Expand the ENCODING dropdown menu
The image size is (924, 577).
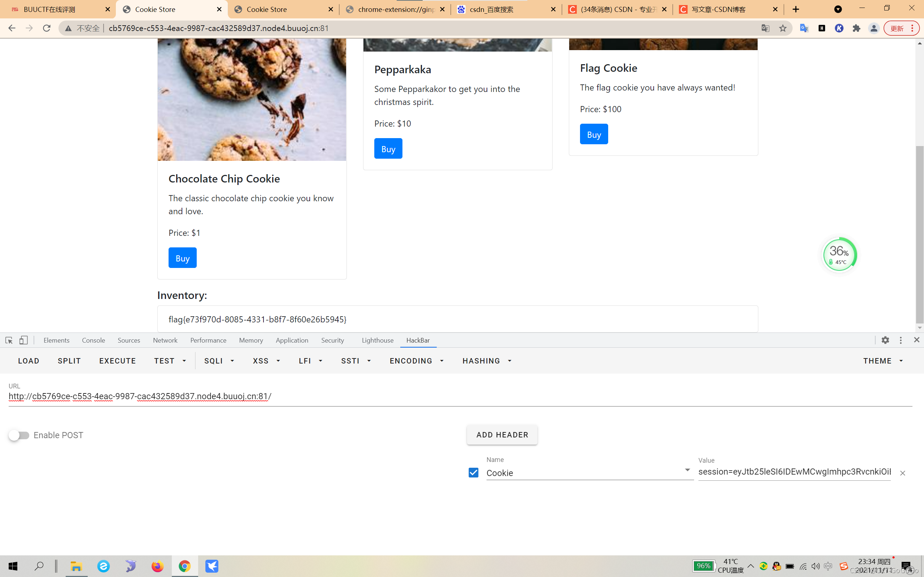pos(417,361)
